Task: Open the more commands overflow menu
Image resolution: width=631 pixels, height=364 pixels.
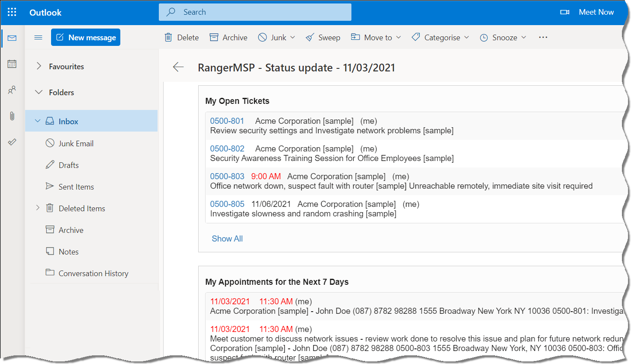Action: [543, 37]
